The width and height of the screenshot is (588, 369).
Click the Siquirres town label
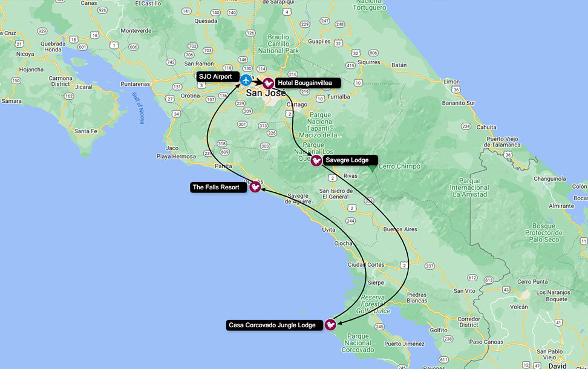(369, 62)
